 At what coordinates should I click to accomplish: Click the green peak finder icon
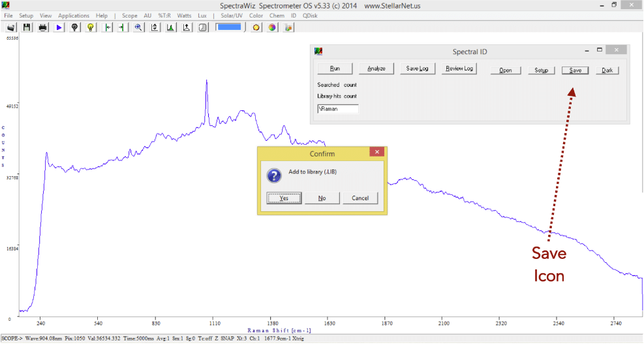pyautogui.click(x=170, y=27)
